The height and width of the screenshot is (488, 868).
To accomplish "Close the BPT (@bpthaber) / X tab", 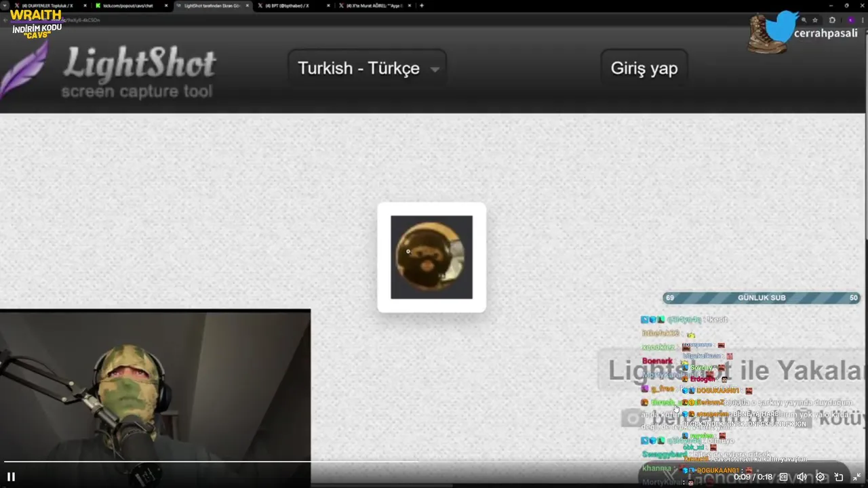I will coord(329,5).
